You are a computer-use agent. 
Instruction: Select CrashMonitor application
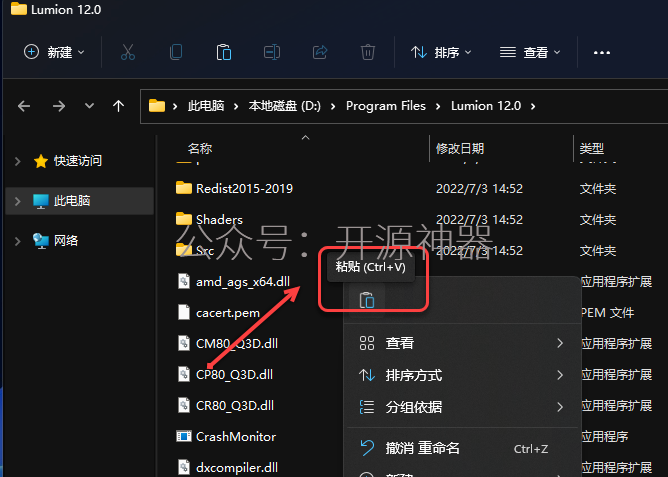pos(236,437)
